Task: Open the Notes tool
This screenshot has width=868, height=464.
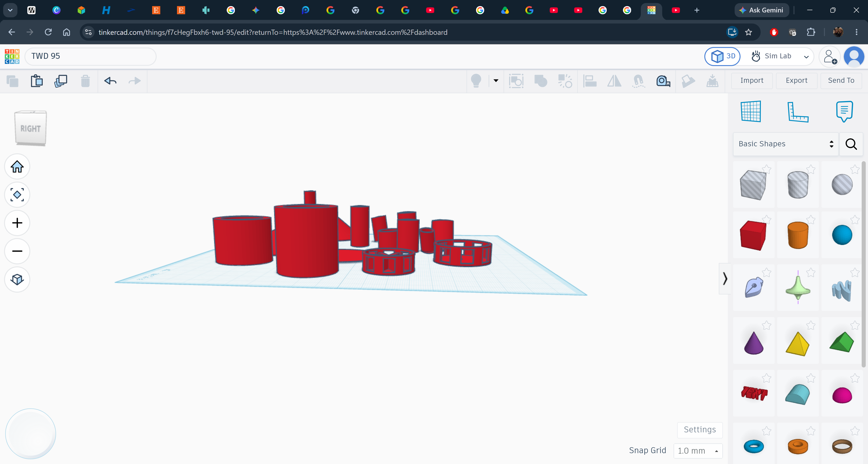Action: coord(844,111)
